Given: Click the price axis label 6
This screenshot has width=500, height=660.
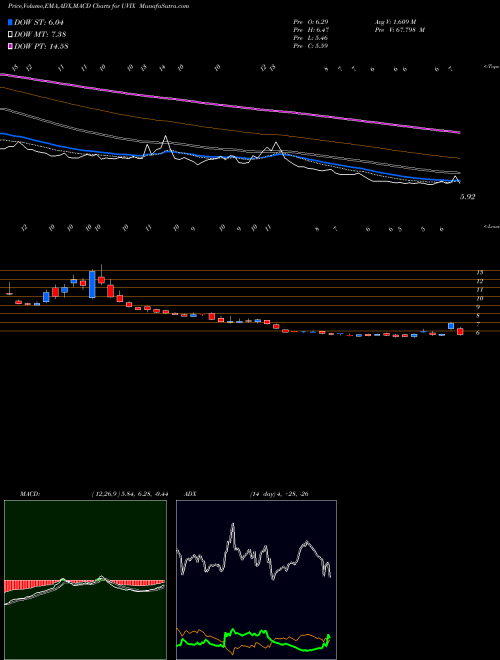Looking at the screenshot, I should click(478, 333).
